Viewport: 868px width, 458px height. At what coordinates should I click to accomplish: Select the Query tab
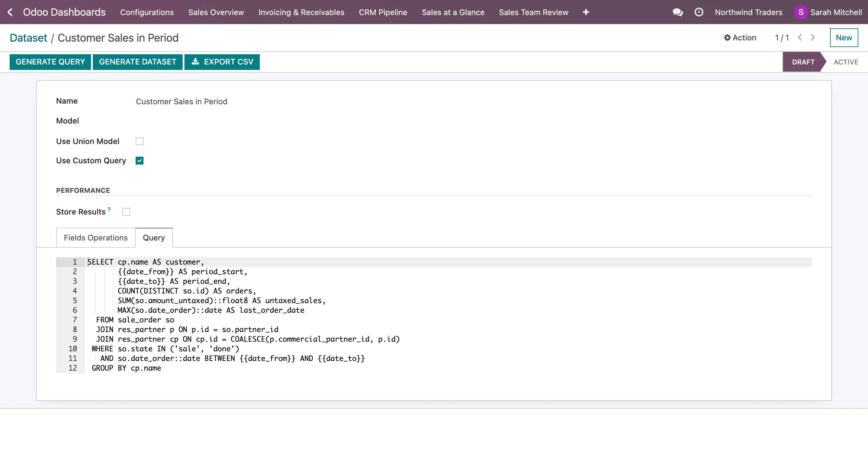tap(154, 238)
